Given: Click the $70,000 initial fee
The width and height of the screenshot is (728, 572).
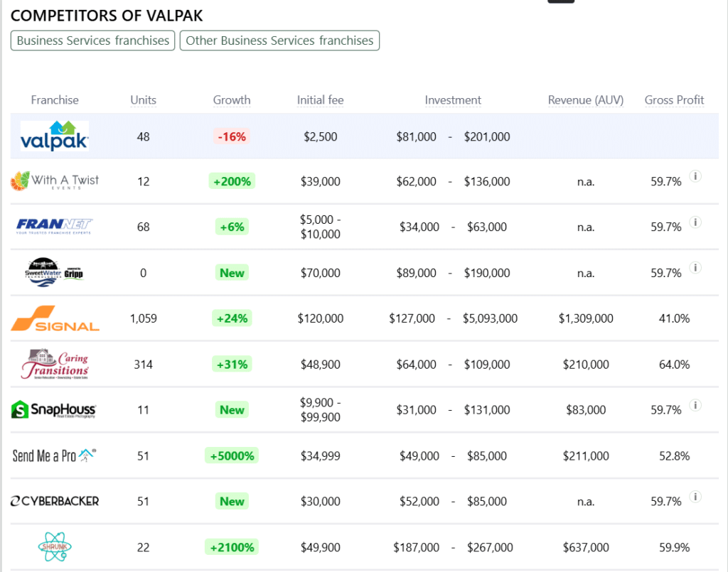Looking at the screenshot, I should (x=321, y=273).
